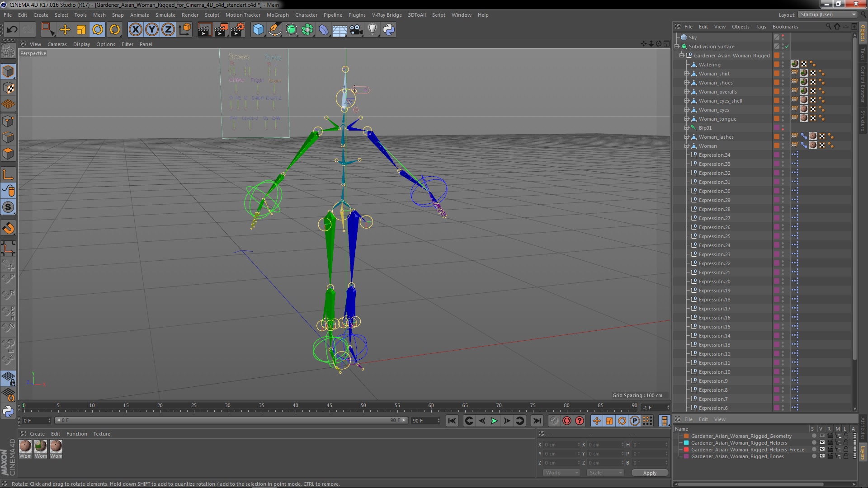Add a Camera object icon
The width and height of the screenshot is (868, 488).
coord(356,30)
